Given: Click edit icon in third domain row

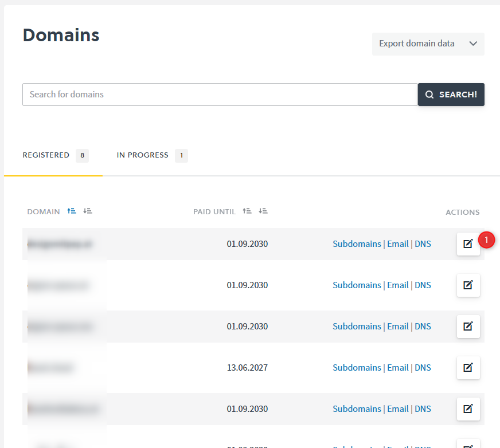Looking at the screenshot, I should tap(468, 327).
